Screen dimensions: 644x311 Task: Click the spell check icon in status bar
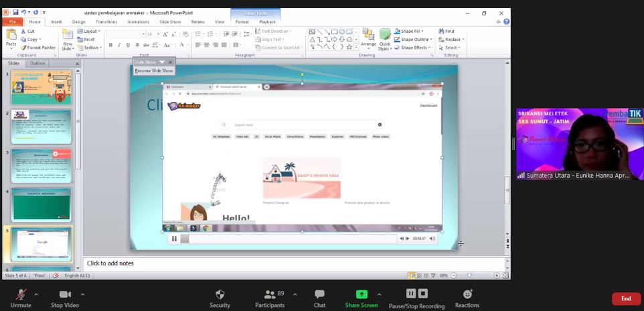[56, 275]
